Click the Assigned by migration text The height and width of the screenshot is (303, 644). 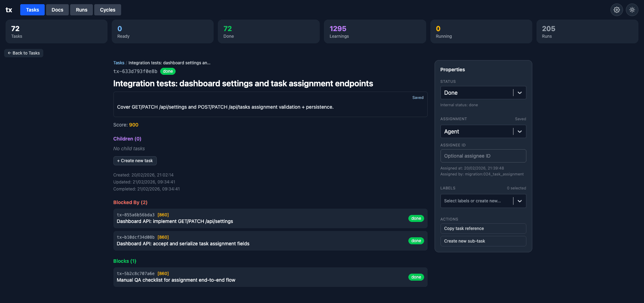(x=482, y=174)
